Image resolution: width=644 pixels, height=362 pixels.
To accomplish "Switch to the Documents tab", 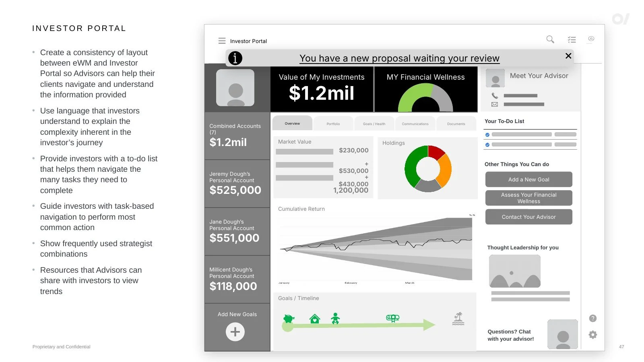I will click(456, 123).
